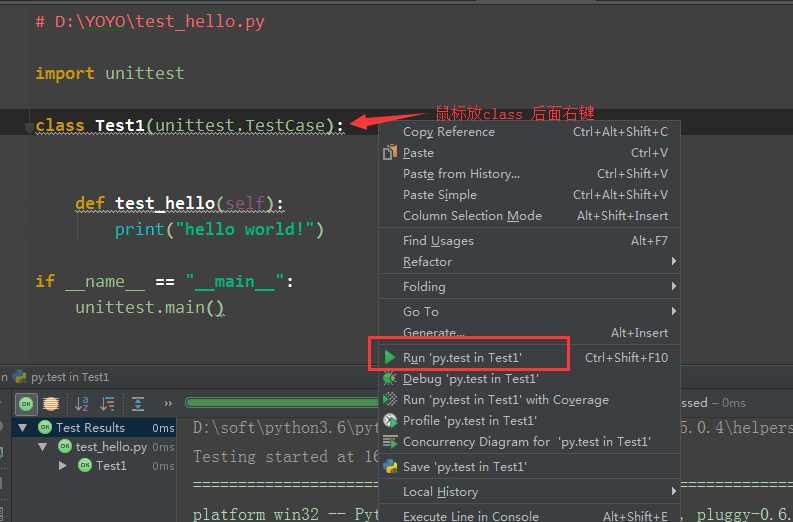
Task: Select Column Selection Mode entry
Action: [530, 215]
